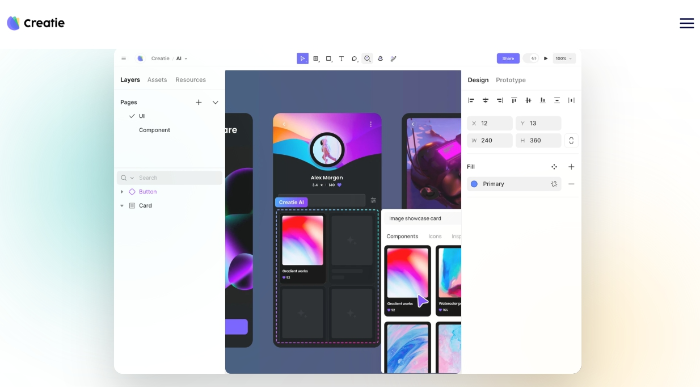Select the Frame tool
The height and width of the screenshot is (387, 700).
point(316,58)
